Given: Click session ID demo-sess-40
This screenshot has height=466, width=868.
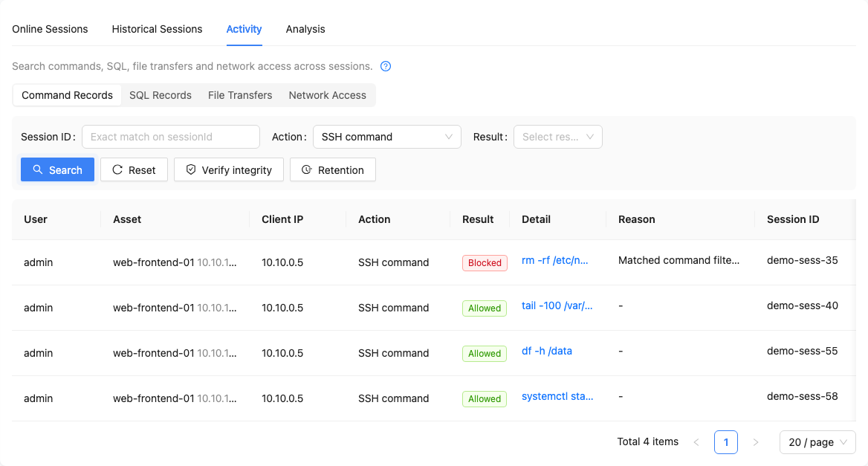Looking at the screenshot, I should (x=802, y=305).
